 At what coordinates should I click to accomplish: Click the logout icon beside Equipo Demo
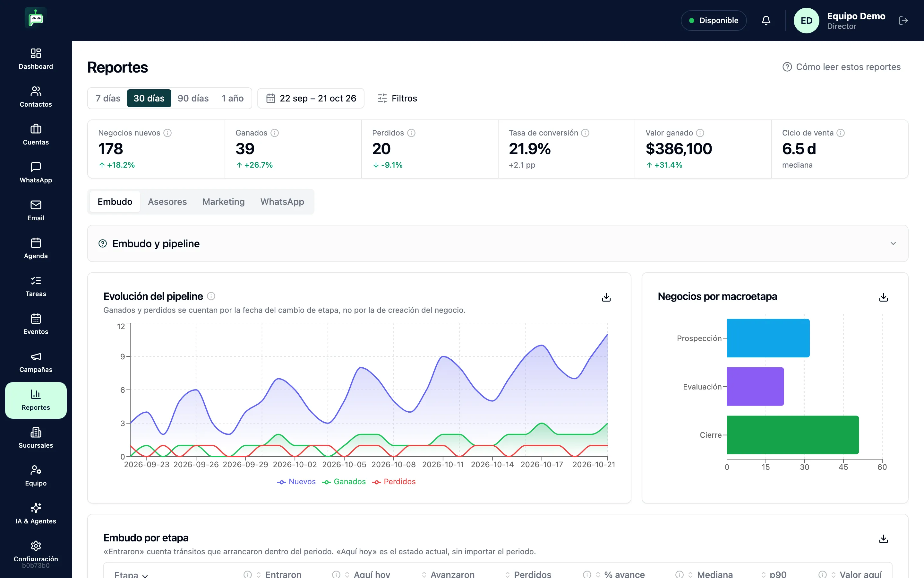pos(903,21)
